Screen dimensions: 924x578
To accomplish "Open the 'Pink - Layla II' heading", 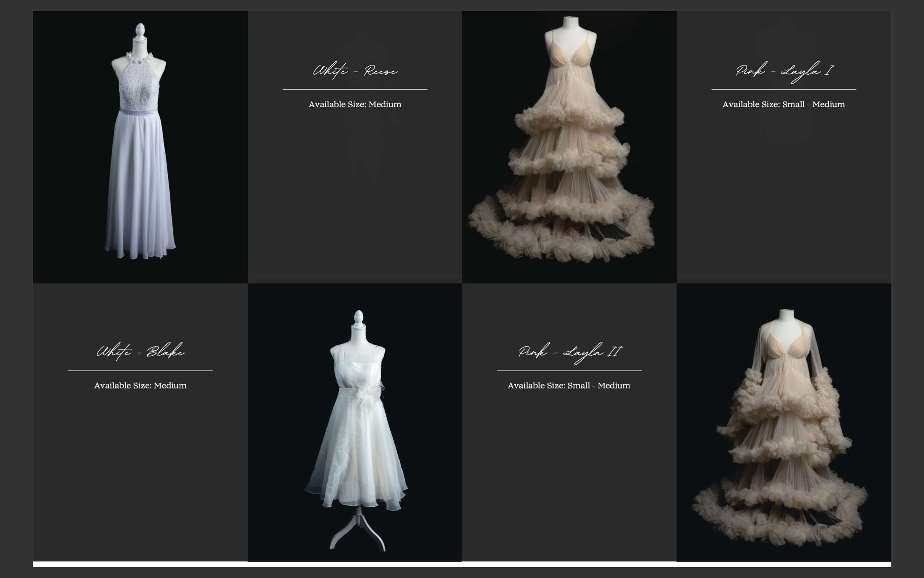I will 569,352.
